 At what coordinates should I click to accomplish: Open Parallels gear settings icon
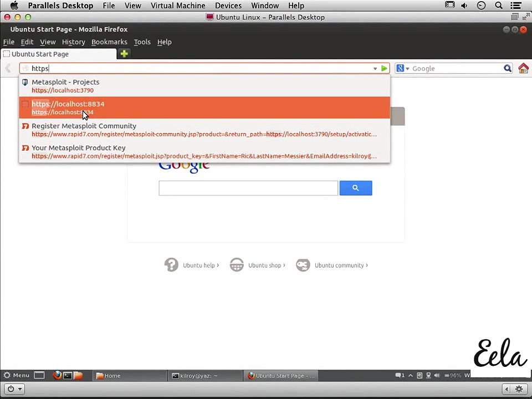click(519, 389)
